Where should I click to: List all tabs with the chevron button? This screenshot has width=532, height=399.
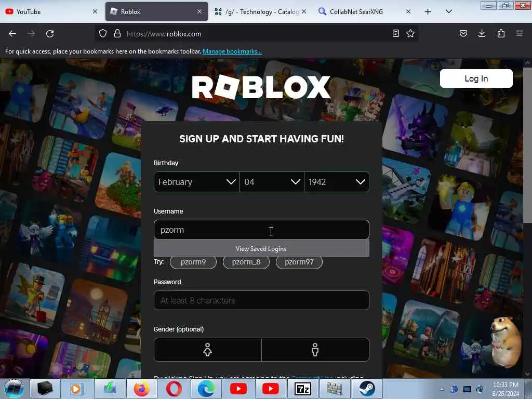(448, 11)
